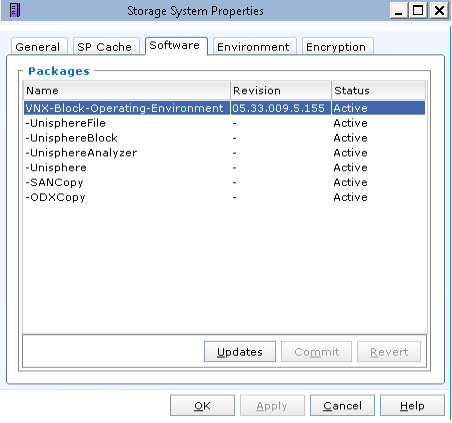Sort packages by Revision column header
The image size is (452, 423).
(281, 90)
